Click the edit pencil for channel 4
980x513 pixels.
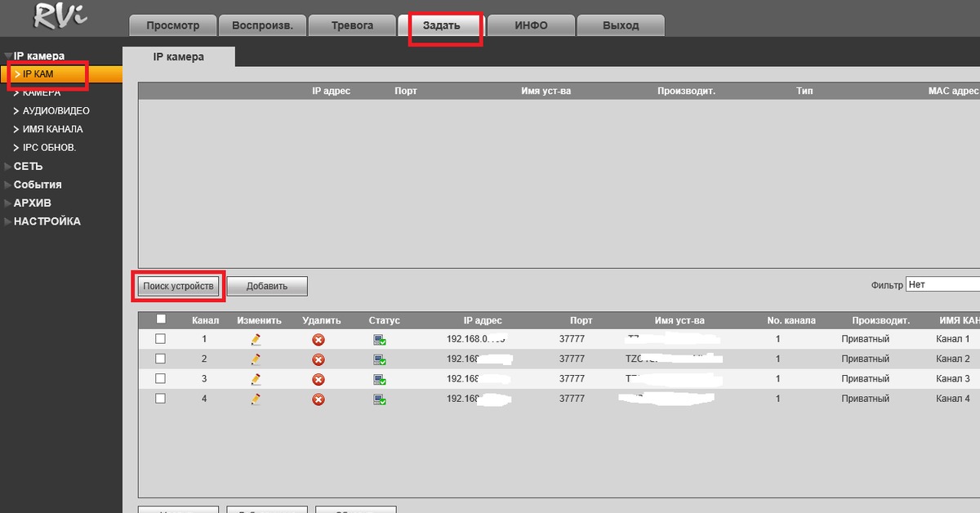[x=256, y=399]
